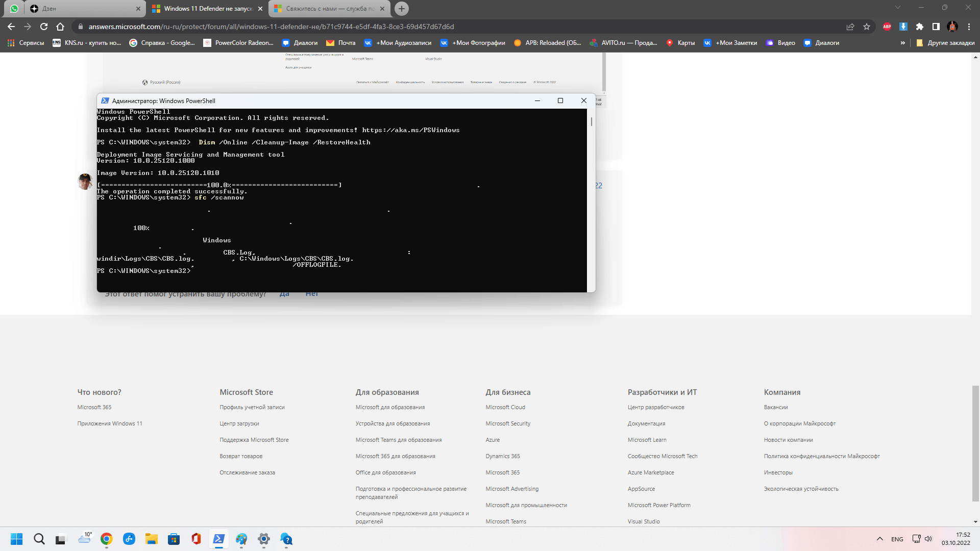Open the Профиль учетной записи link
The height and width of the screenshot is (551, 980).
click(x=252, y=407)
